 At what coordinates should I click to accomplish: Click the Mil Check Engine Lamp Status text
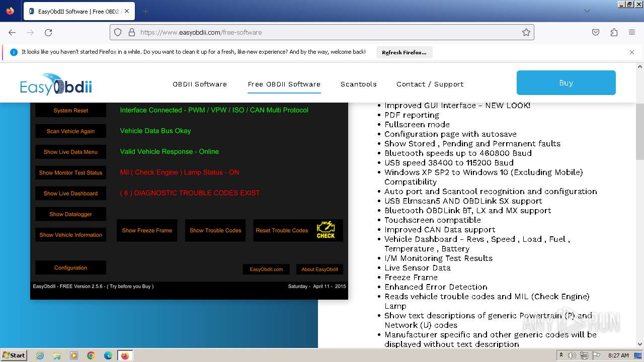(x=180, y=172)
